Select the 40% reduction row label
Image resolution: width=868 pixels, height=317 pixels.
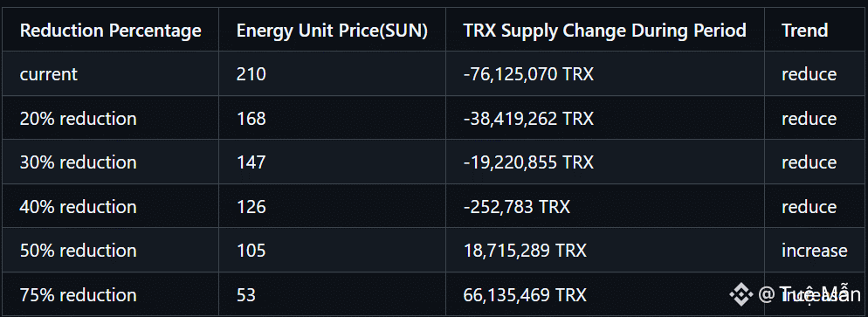pyautogui.click(x=78, y=206)
